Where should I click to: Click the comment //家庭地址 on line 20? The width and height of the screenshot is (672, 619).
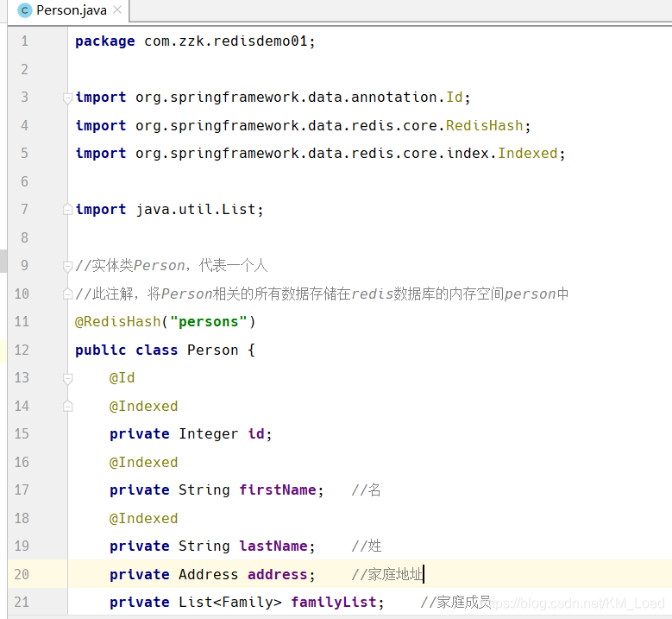click(x=387, y=574)
